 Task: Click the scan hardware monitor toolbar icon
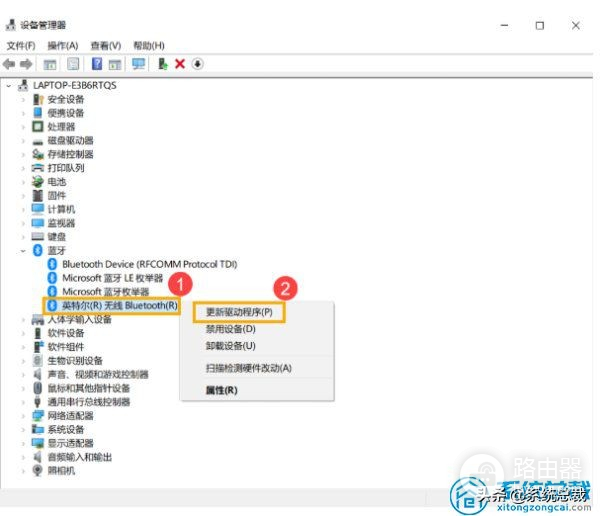tap(139, 64)
